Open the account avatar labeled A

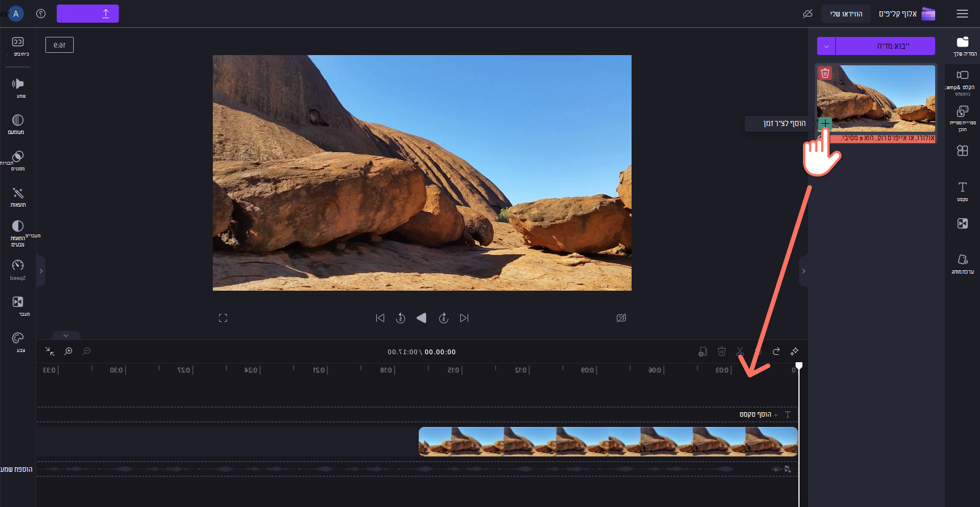point(16,14)
